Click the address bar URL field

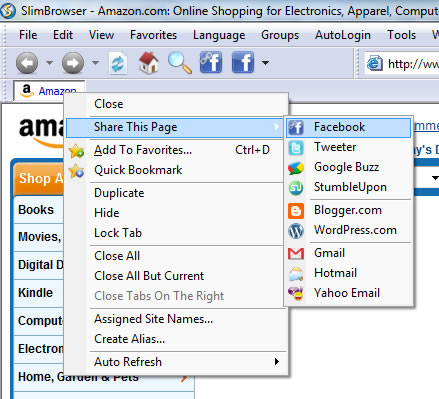pyautogui.click(x=402, y=63)
